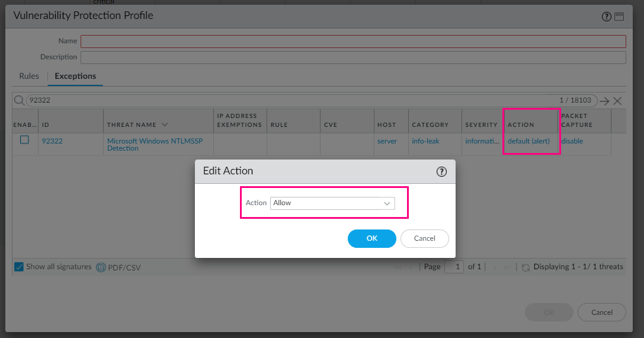Screen dimensions: 644x338
Task: Click the greyed OK profile button
Action: point(549,313)
